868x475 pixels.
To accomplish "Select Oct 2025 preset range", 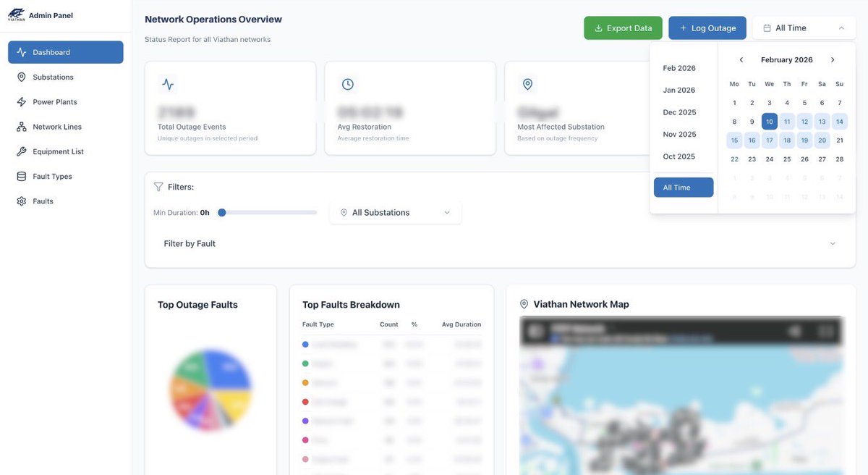I will pos(684,156).
